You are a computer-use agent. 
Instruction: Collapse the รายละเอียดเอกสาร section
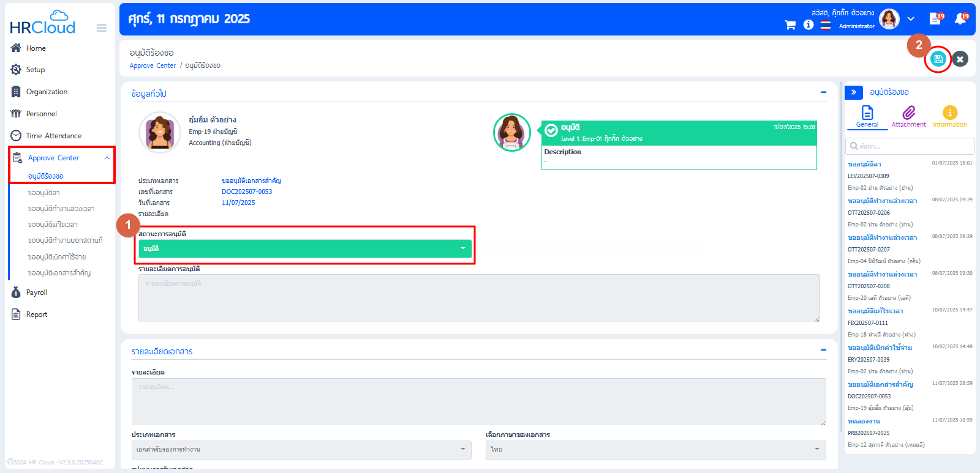point(823,350)
